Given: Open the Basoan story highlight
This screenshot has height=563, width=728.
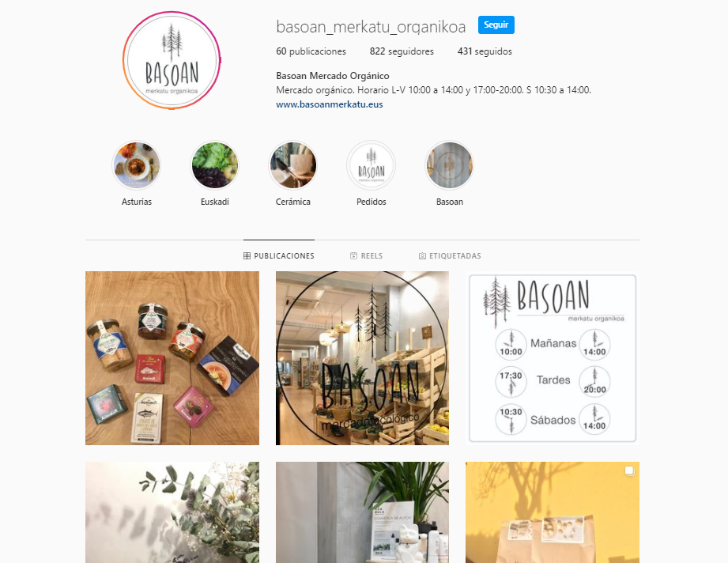Looking at the screenshot, I should 450,165.
